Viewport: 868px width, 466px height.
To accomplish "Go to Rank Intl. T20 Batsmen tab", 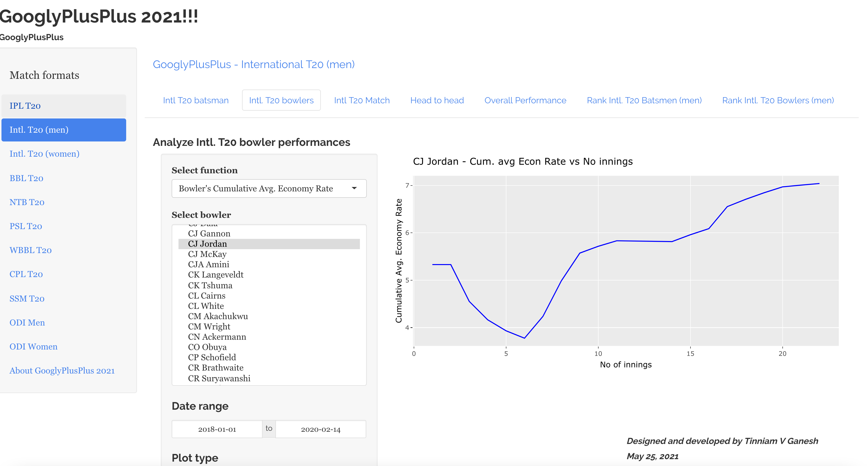I will 644,101.
